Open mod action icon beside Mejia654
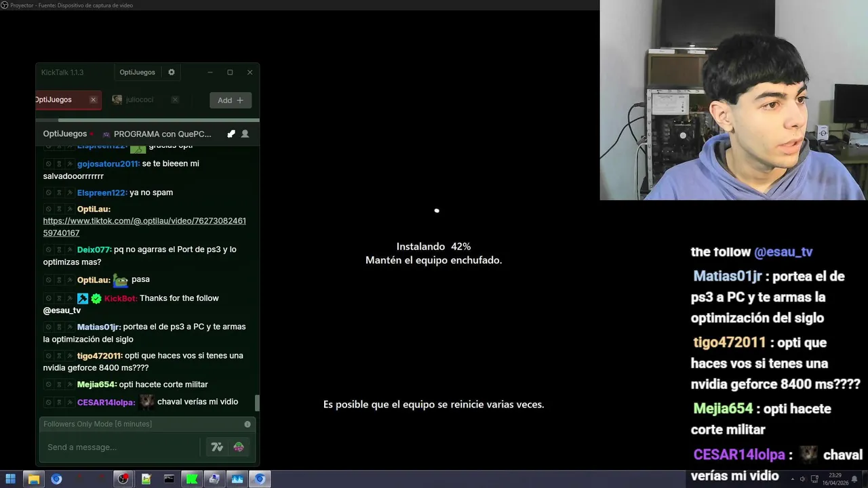868x488 pixels. click(69, 384)
